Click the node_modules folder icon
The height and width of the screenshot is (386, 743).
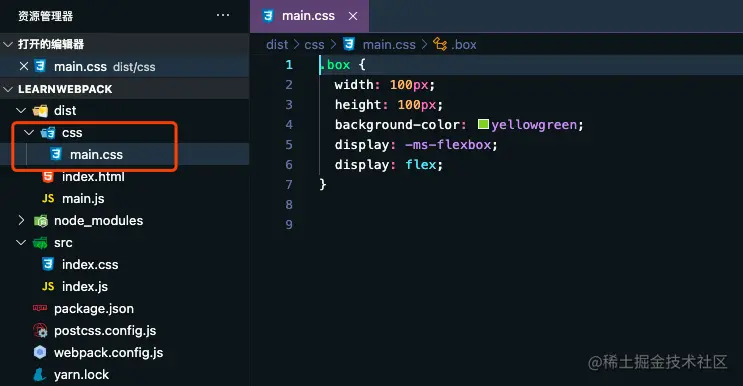(40, 221)
